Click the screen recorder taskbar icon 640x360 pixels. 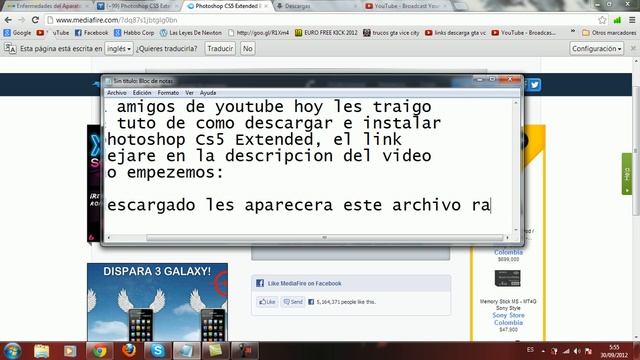click(x=245, y=351)
